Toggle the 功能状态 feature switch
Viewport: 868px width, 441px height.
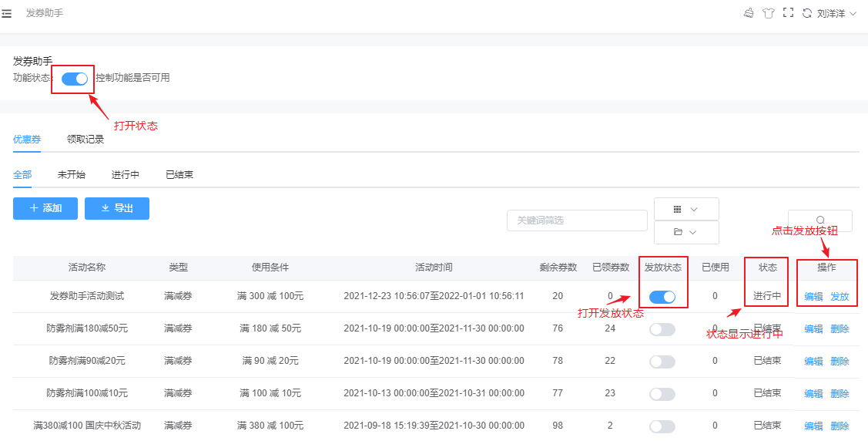75,78
